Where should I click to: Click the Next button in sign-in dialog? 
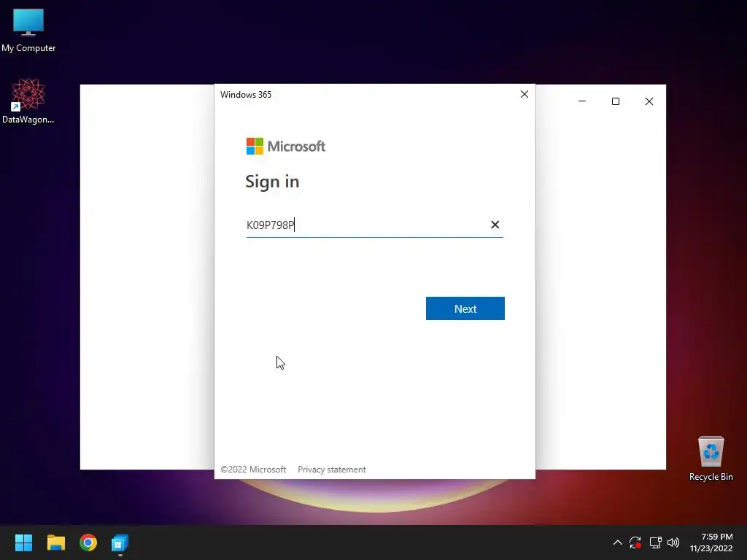point(465,308)
